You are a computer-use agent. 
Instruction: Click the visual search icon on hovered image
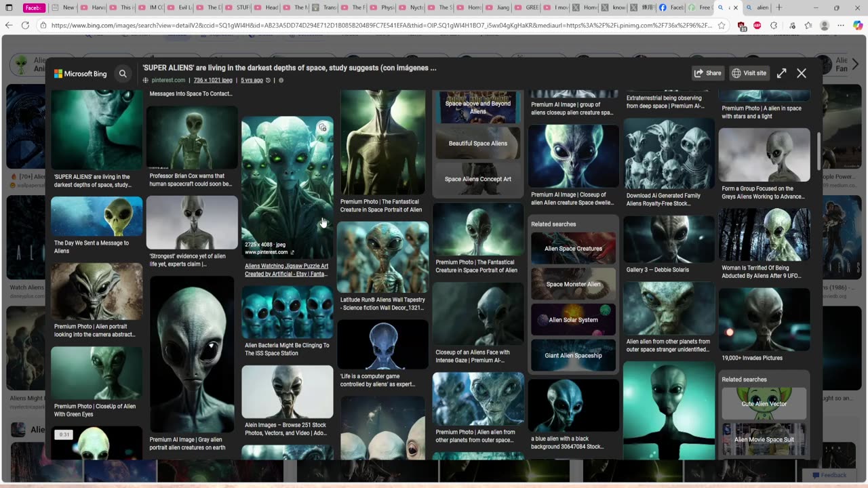tap(323, 127)
